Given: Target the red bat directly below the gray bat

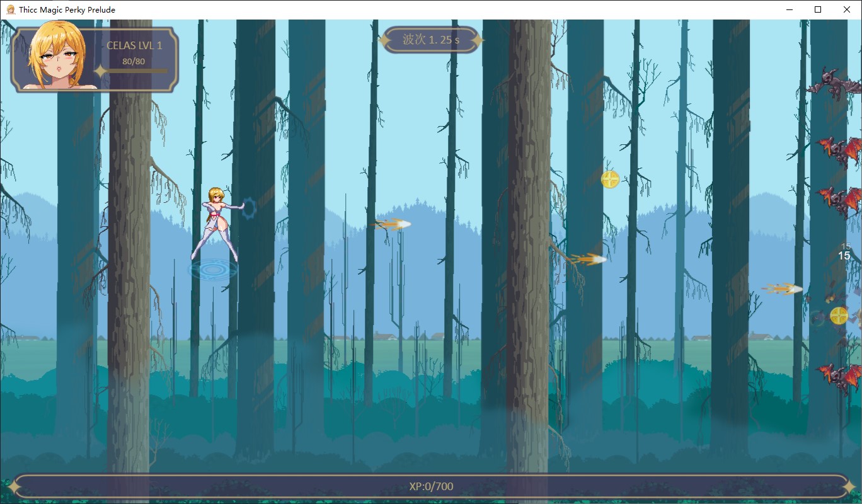Looking at the screenshot, I should pyautogui.click(x=839, y=151).
